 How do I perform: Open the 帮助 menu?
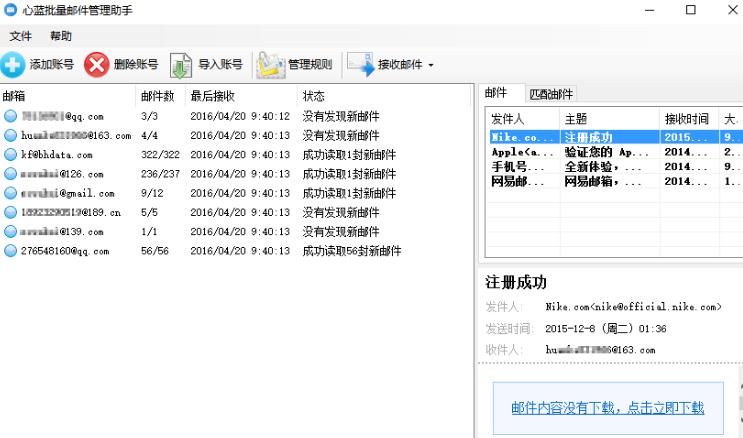[x=61, y=36]
